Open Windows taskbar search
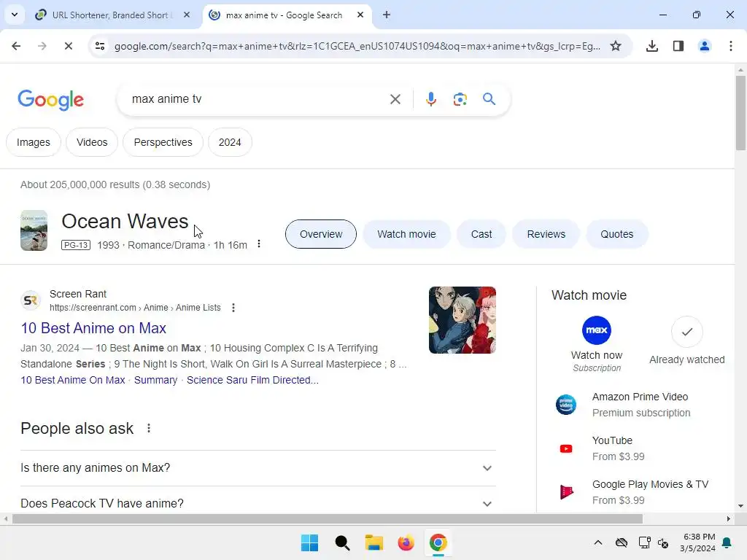 (342, 542)
